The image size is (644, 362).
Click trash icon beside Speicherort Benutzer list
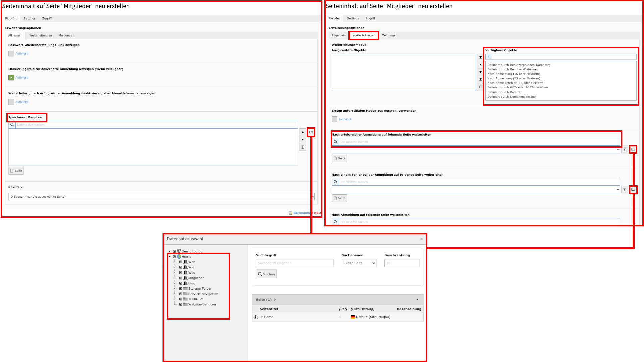pyautogui.click(x=303, y=147)
